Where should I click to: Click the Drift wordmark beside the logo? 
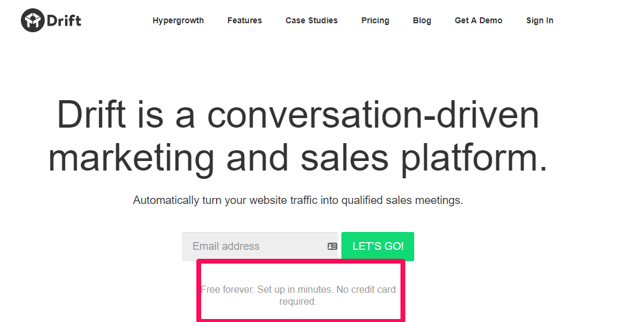[64, 20]
